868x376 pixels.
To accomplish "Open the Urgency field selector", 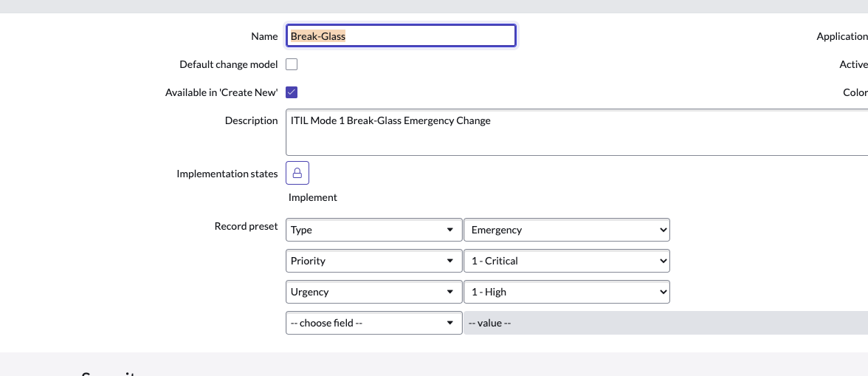I will click(373, 292).
